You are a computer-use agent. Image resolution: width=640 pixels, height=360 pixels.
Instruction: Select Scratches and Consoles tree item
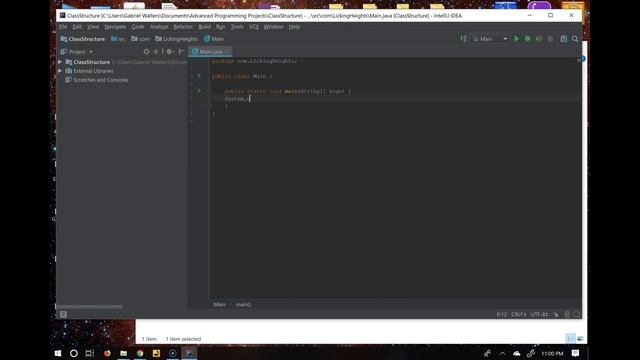tap(97, 80)
